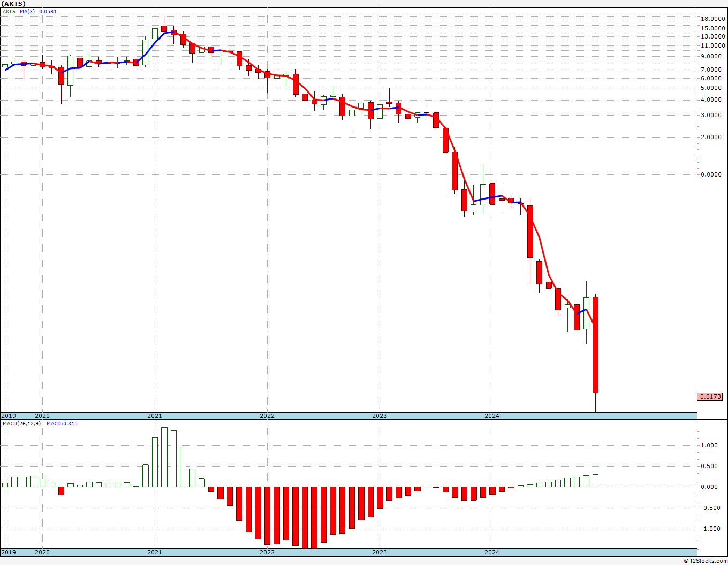Click the 0.0581 moving average value

(48, 11)
